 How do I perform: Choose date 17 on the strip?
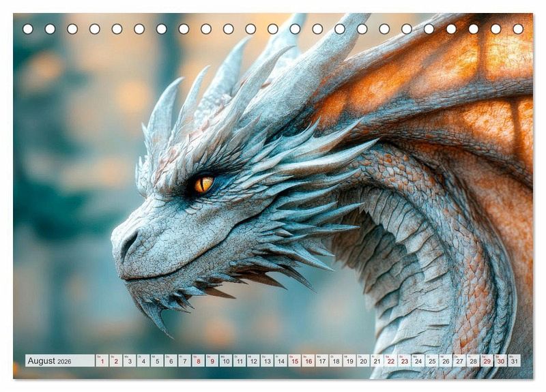[322, 361]
